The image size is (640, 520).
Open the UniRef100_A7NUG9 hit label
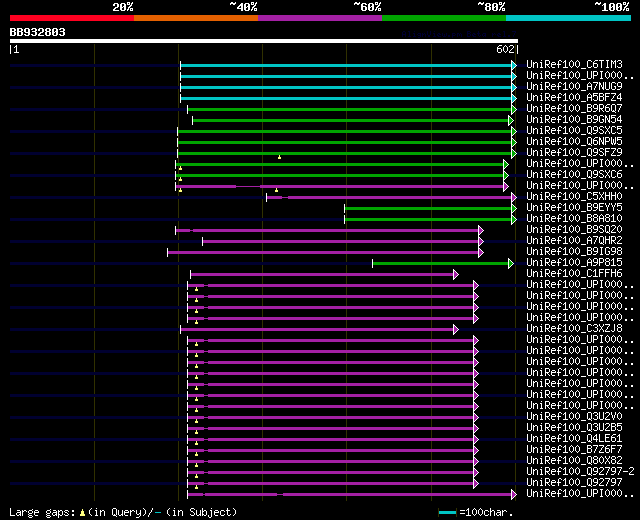pos(574,87)
